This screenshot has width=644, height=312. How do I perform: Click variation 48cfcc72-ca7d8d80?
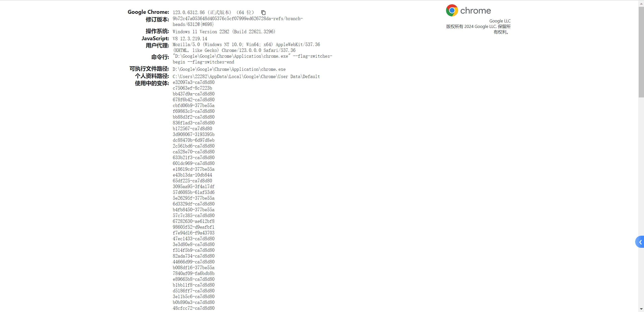tap(194, 308)
